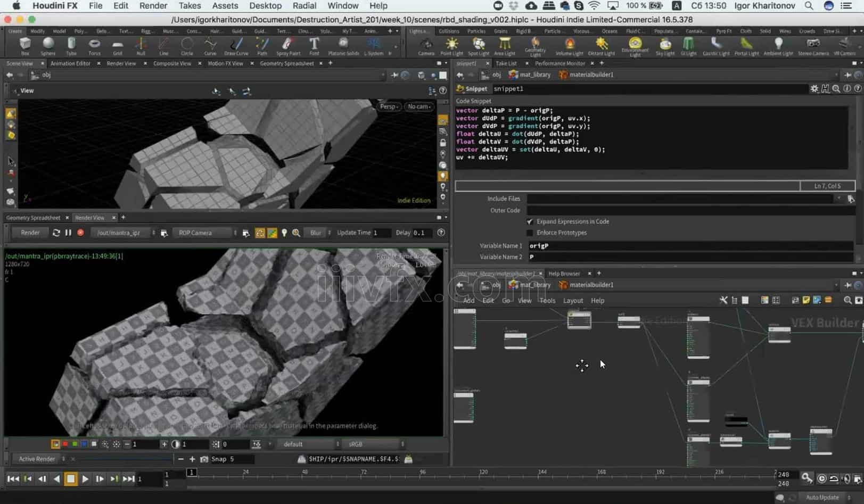Select the Box shelf tool

tap(25, 46)
